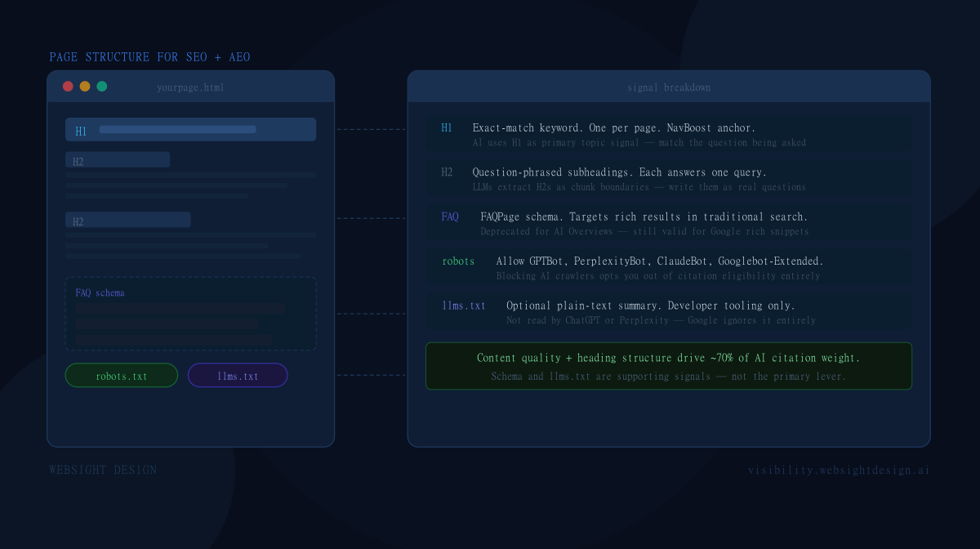Select the H1 heading bar in the page mockup
Image resolution: width=980 pixels, height=549 pixels.
point(190,130)
